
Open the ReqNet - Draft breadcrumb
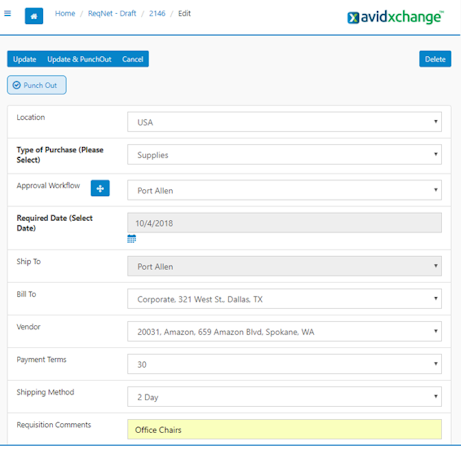point(112,13)
